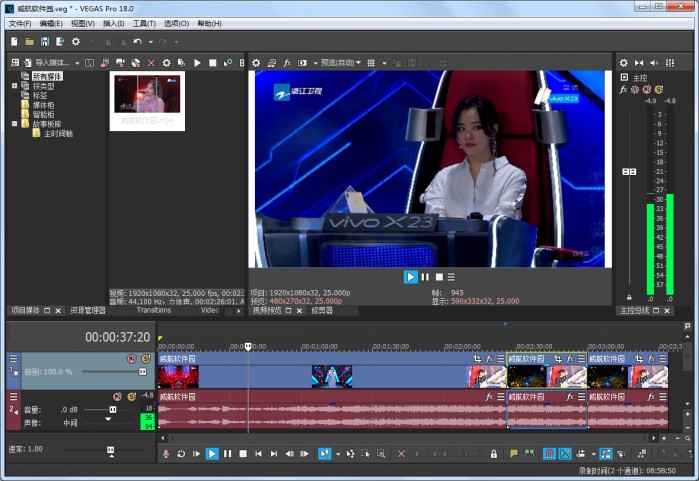Create a new project with the toolbar icon
This screenshot has height=481, width=699.
(x=14, y=42)
